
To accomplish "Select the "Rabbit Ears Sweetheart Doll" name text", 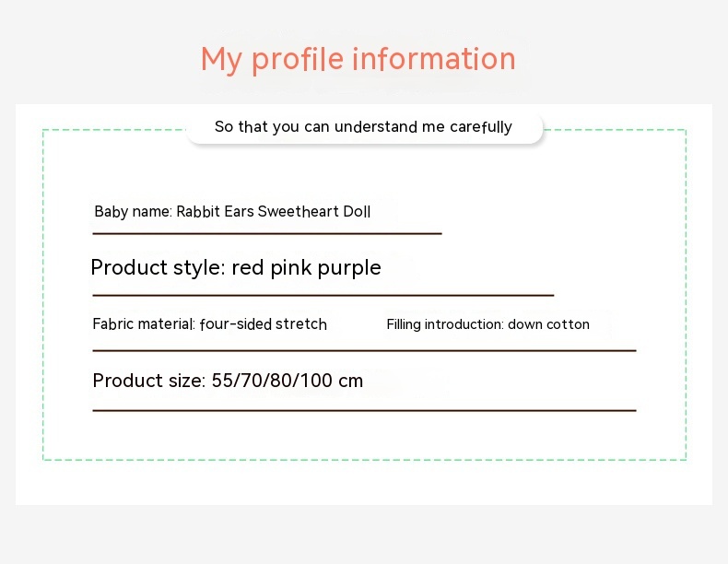I will pyautogui.click(x=274, y=212).
